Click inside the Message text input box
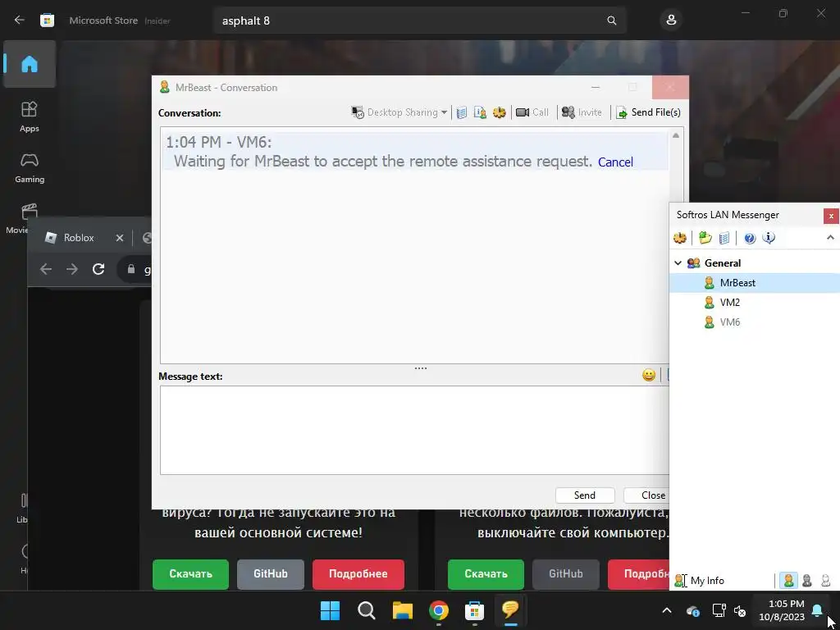Viewport: 840px width, 630px height. coord(414,430)
